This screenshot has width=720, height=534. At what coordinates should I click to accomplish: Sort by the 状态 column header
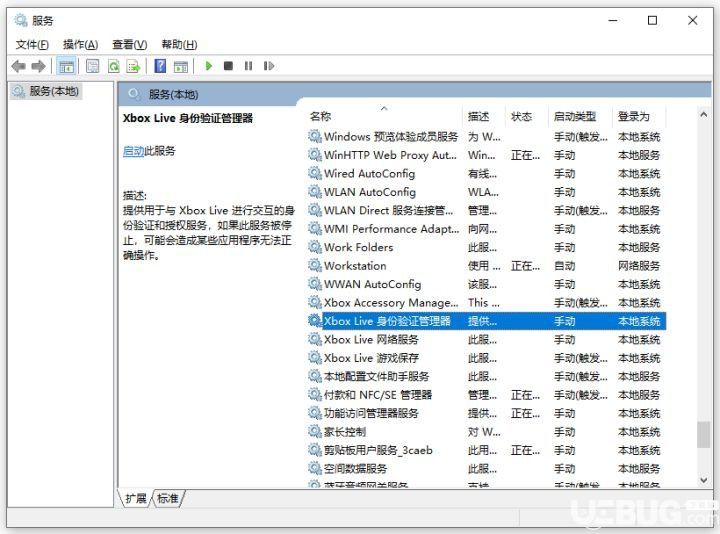tap(522, 117)
